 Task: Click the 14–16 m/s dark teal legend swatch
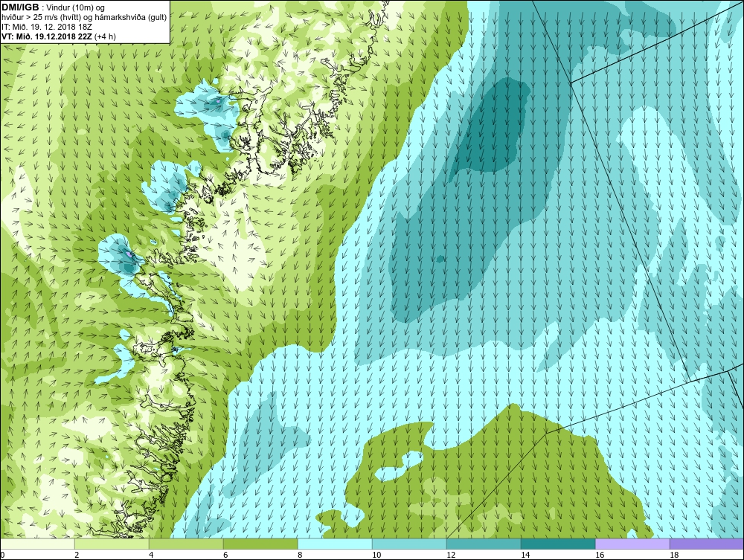pyautogui.click(x=558, y=544)
